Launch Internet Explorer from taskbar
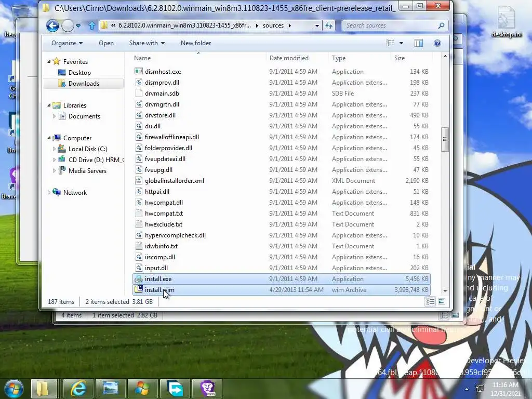This screenshot has height=399, width=532. 78,389
